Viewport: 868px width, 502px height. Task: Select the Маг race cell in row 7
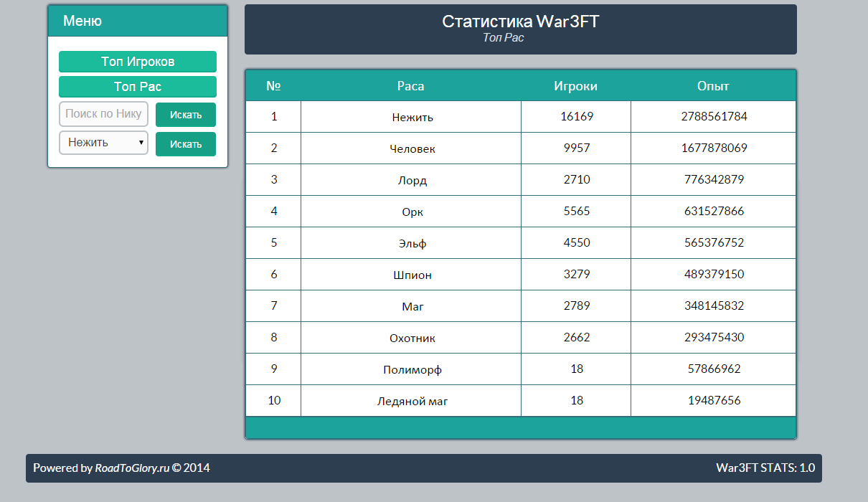411,306
